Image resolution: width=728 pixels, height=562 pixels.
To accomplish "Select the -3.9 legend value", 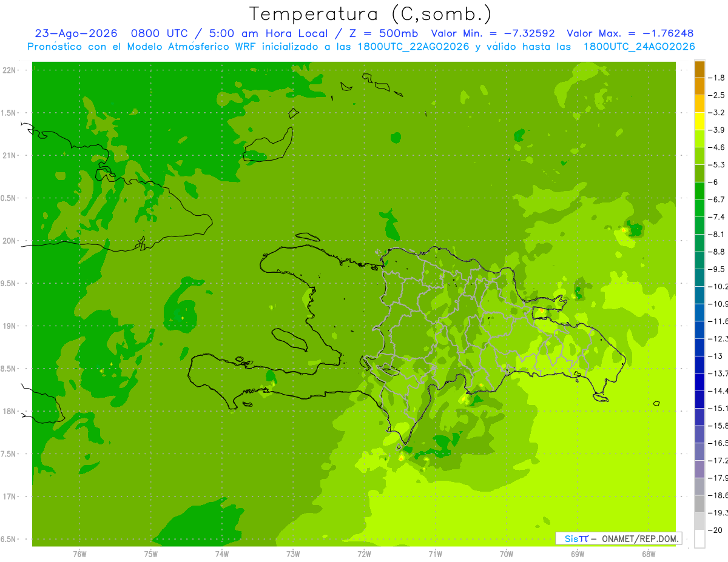I will [x=716, y=130].
